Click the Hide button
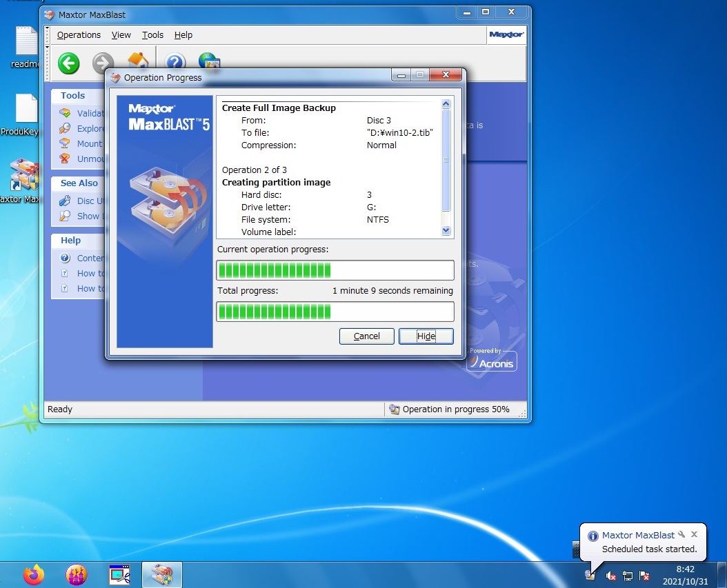This screenshot has height=588, width=727. [x=426, y=336]
